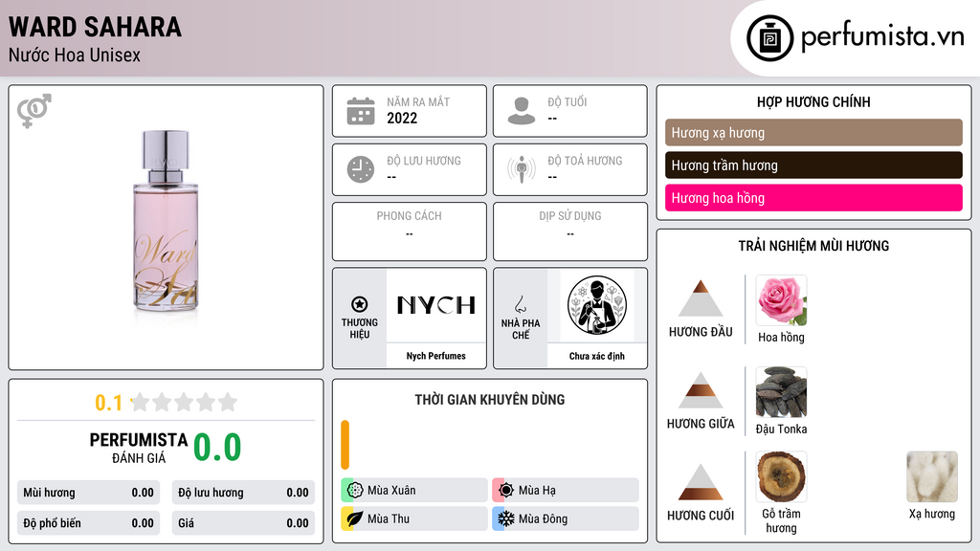Click the last gray rating star

tap(228, 402)
